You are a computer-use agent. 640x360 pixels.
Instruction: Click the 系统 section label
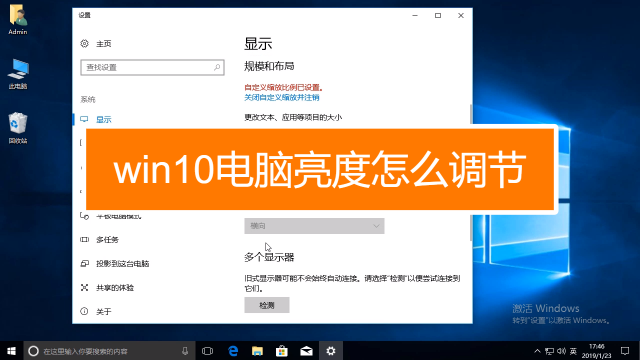pos(88,99)
